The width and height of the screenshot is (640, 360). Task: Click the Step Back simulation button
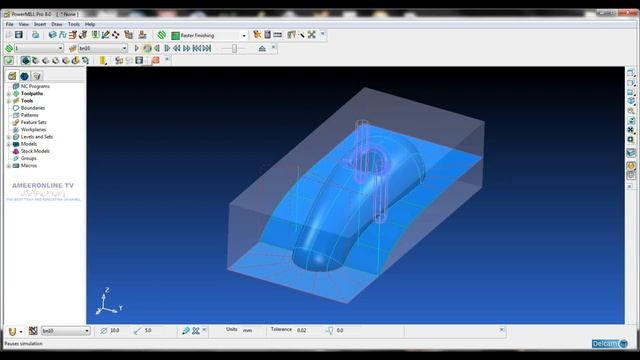[157, 48]
